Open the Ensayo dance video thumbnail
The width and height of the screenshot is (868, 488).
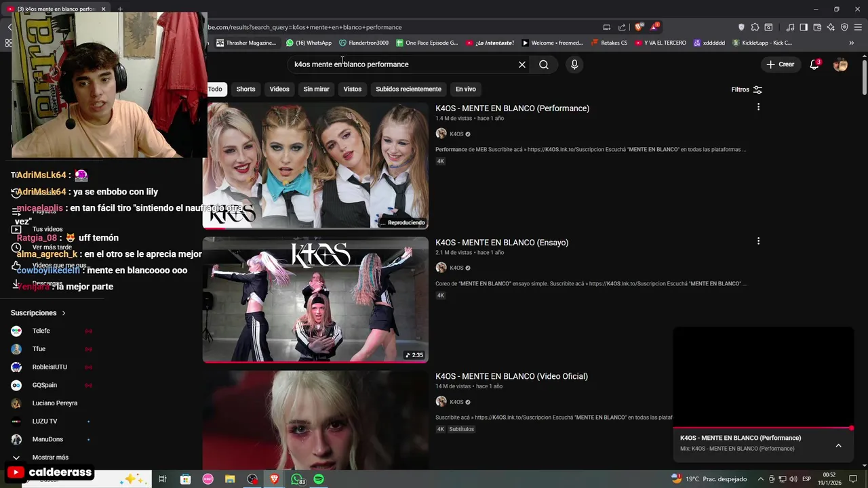click(x=315, y=300)
